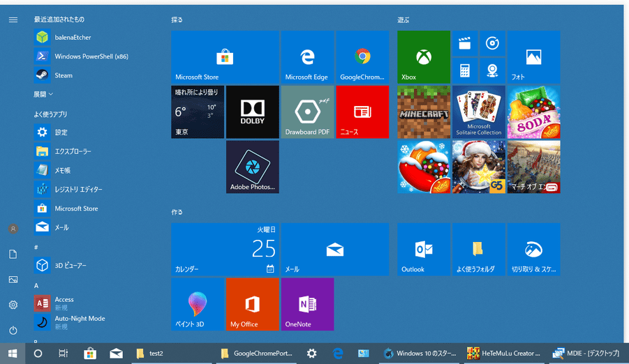Open the frequently used folder tile

click(479, 250)
